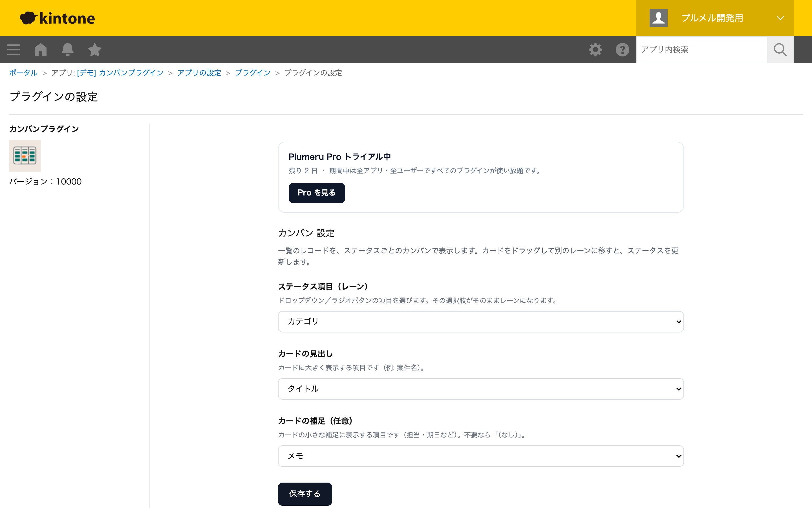Click the プラグインの設定 breadcrumb text
Viewport: 812px width, 508px height.
tap(313, 73)
